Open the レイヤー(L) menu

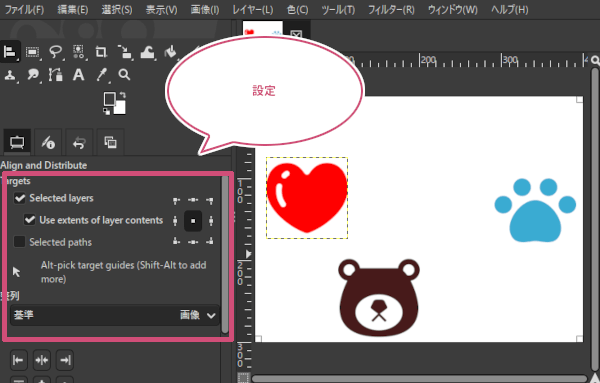[253, 10]
